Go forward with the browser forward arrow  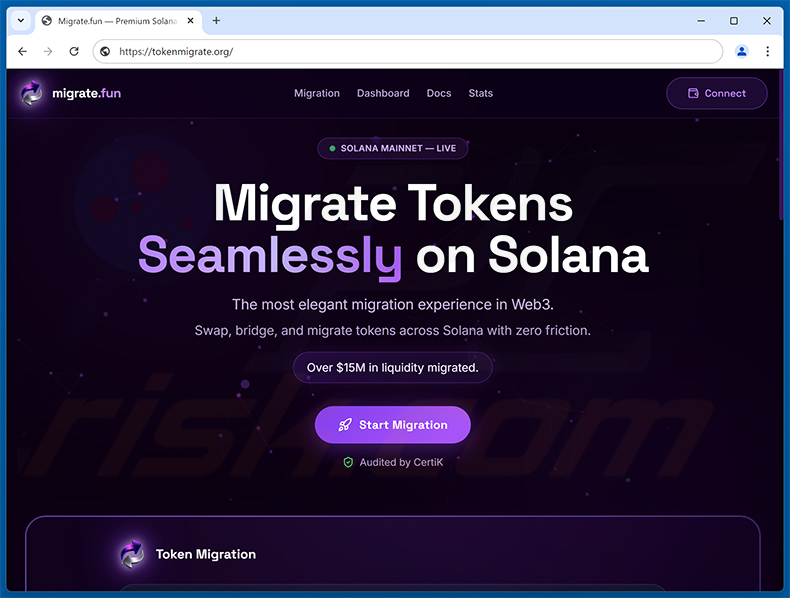coord(48,51)
